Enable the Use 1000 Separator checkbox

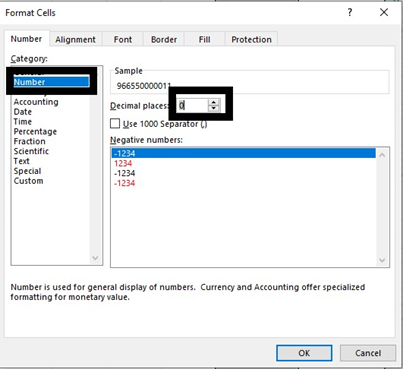tap(115, 124)
